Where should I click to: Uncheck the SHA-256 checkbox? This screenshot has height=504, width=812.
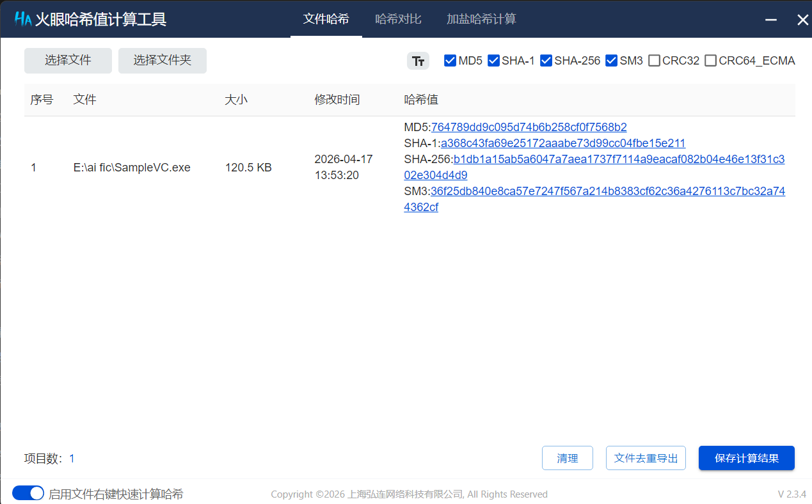pyautogui.click(x=546, y=61)
